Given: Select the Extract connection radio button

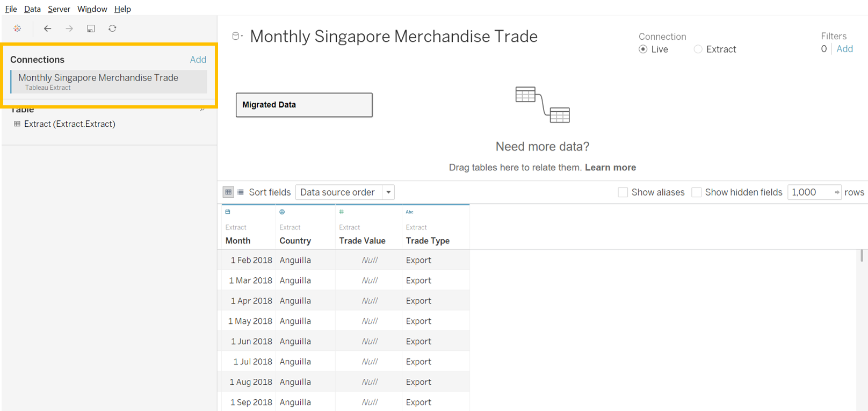Looking at the screenshot, I should coord(698,49).
